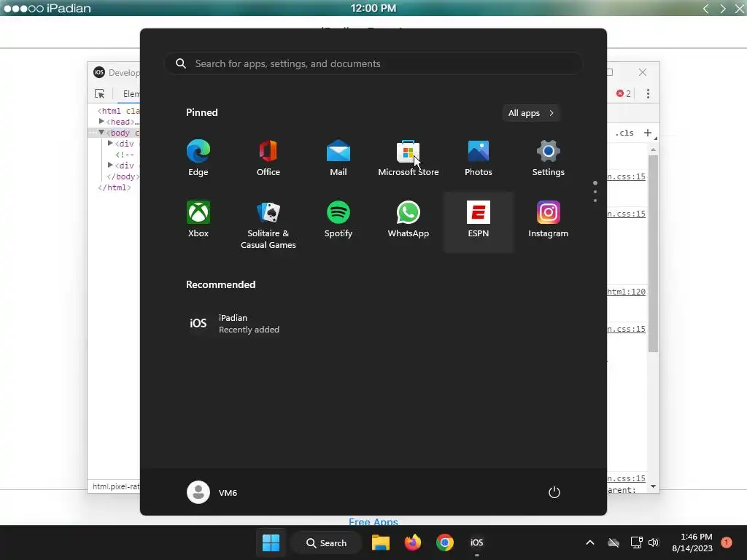
Task: Open the VM6 user account menu
Action: [x=212, y=492]
